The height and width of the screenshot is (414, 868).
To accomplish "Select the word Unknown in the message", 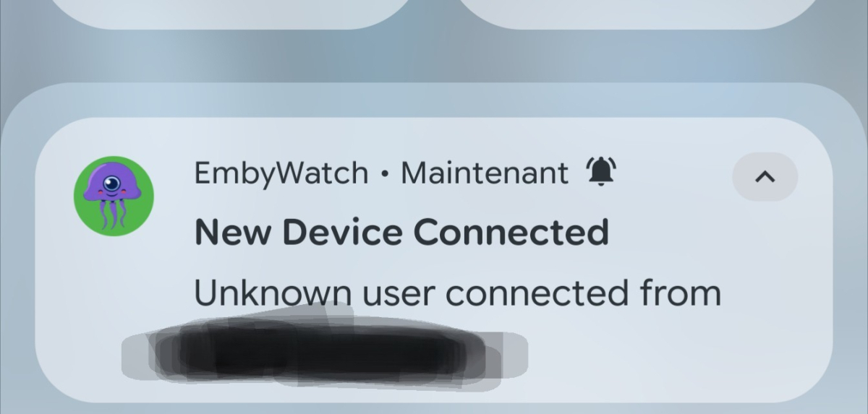I will (273, 293).
